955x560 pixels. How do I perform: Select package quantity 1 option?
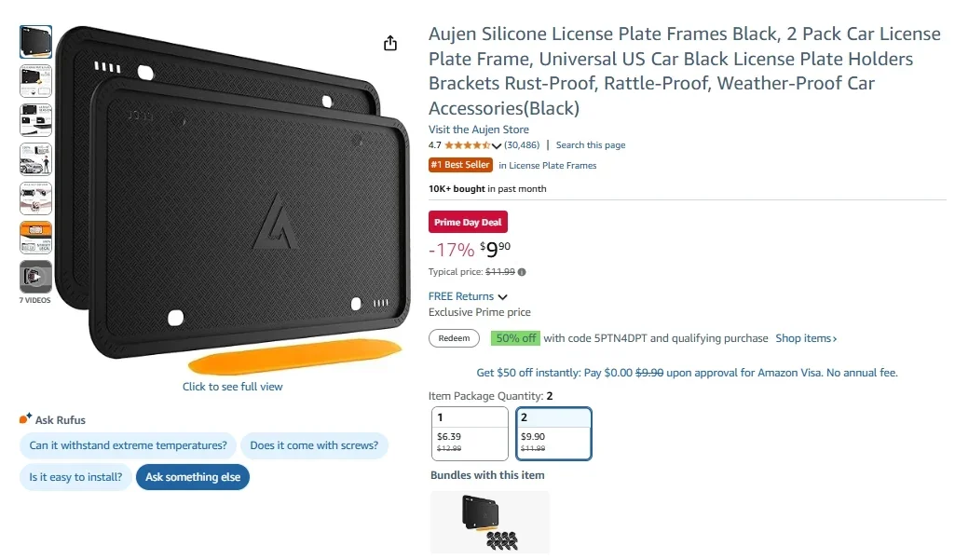[470, 433]
